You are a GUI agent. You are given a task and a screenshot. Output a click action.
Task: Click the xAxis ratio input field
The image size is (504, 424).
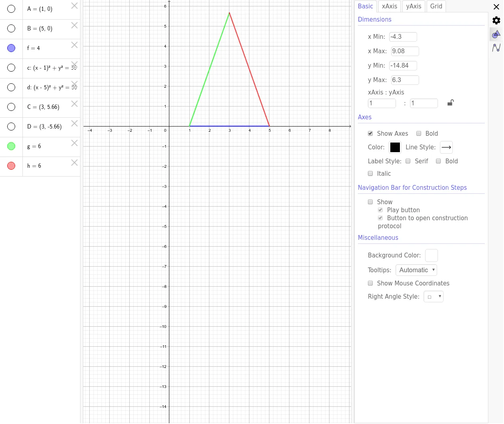(x=382, y=103)
